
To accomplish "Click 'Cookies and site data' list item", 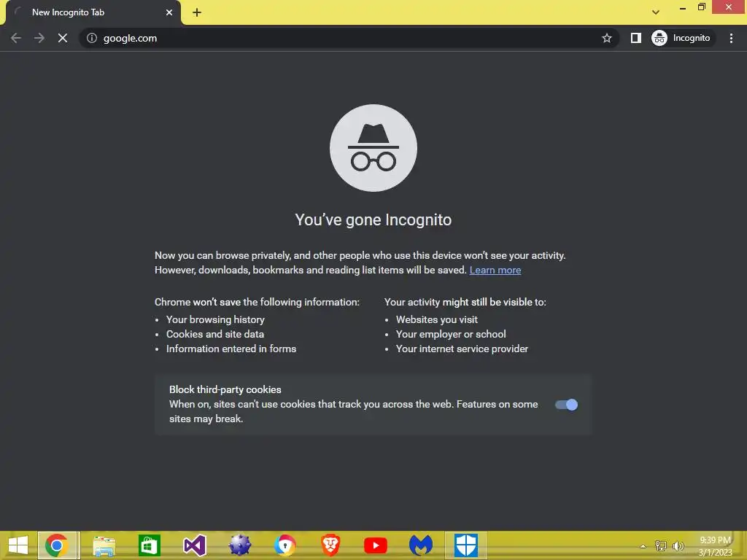I will click(x=215, y=334).
